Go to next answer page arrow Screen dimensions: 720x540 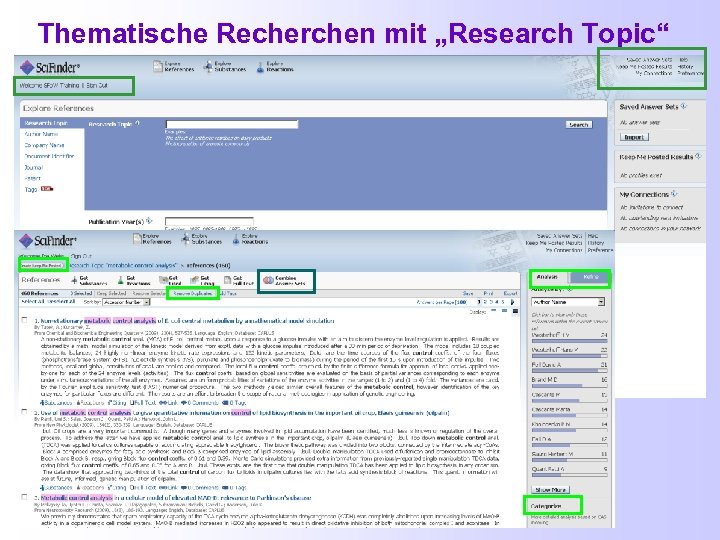pos(512,302)
